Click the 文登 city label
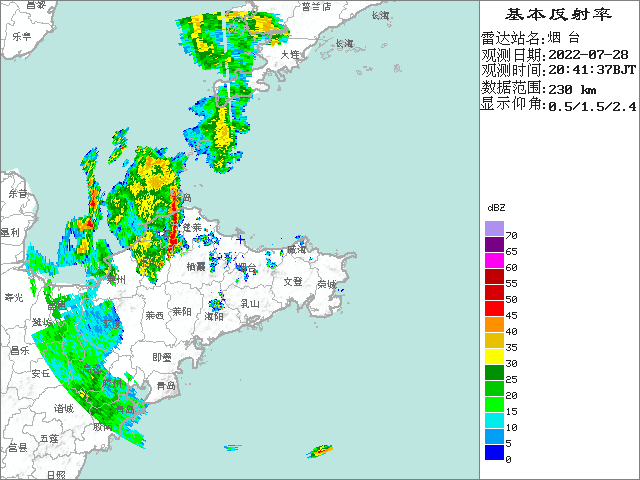640x480 pixels. [x=292, y=282]
